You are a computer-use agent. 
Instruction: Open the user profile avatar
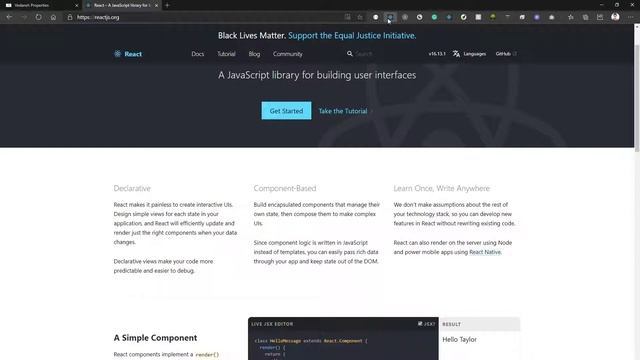pyautogui.click(x=615, y=17)
